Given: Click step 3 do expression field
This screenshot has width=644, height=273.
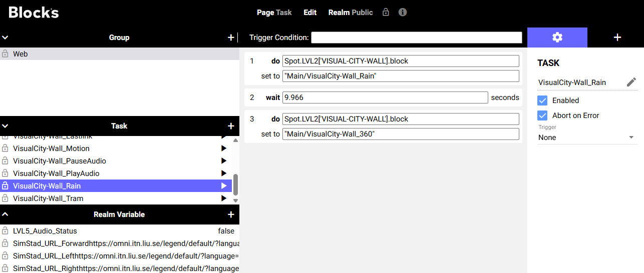Looking at the screenshot, I should coord(401,119).
